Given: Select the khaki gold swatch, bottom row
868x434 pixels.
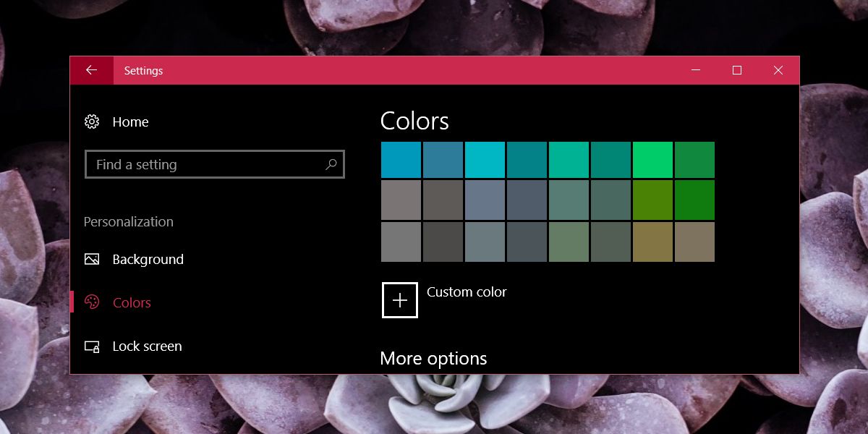Looking at the screenshot, I should (x=652, y=242).
